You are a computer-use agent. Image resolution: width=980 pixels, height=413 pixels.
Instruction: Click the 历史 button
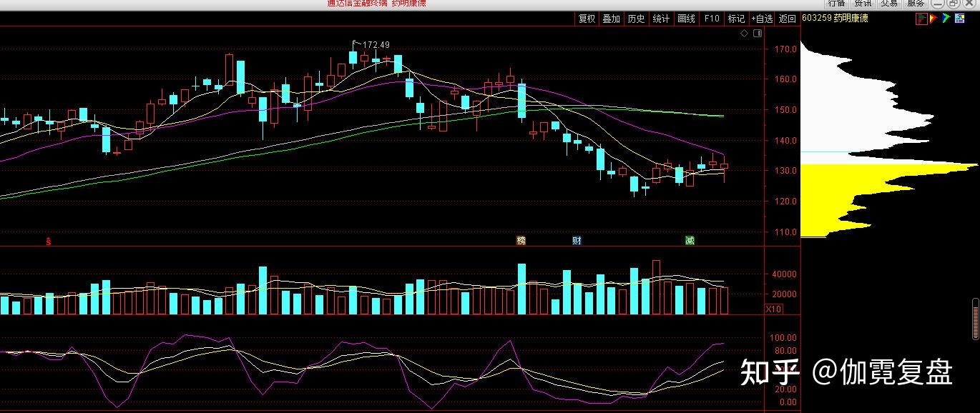[636, 19]
